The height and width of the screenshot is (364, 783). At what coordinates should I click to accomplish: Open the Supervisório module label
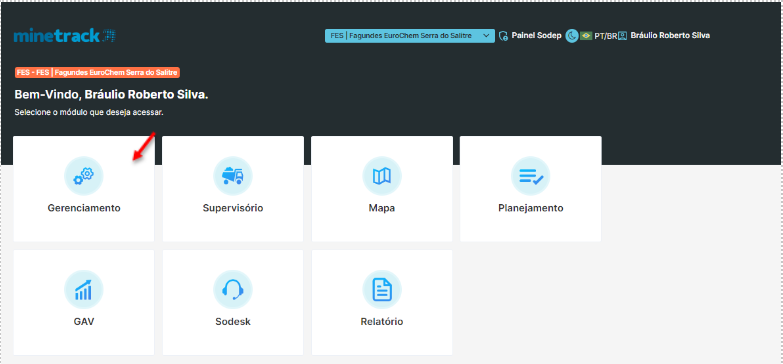[x=233, y=208]
